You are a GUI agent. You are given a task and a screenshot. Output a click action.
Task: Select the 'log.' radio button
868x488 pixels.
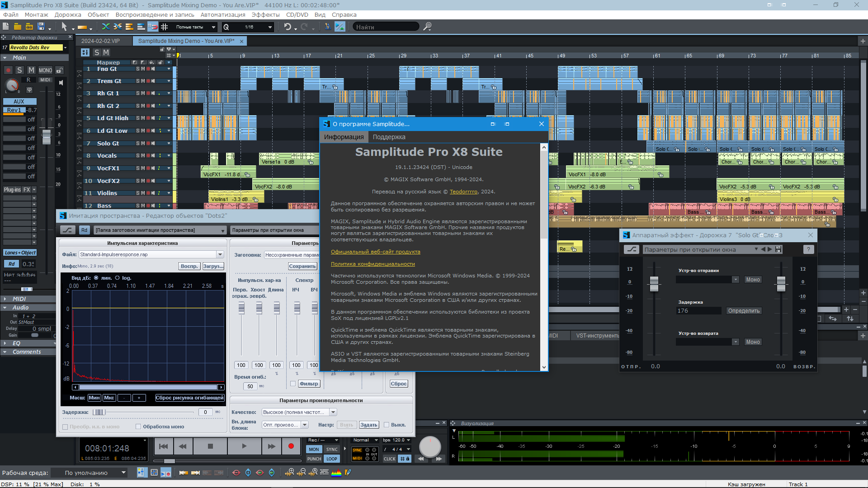118,278
